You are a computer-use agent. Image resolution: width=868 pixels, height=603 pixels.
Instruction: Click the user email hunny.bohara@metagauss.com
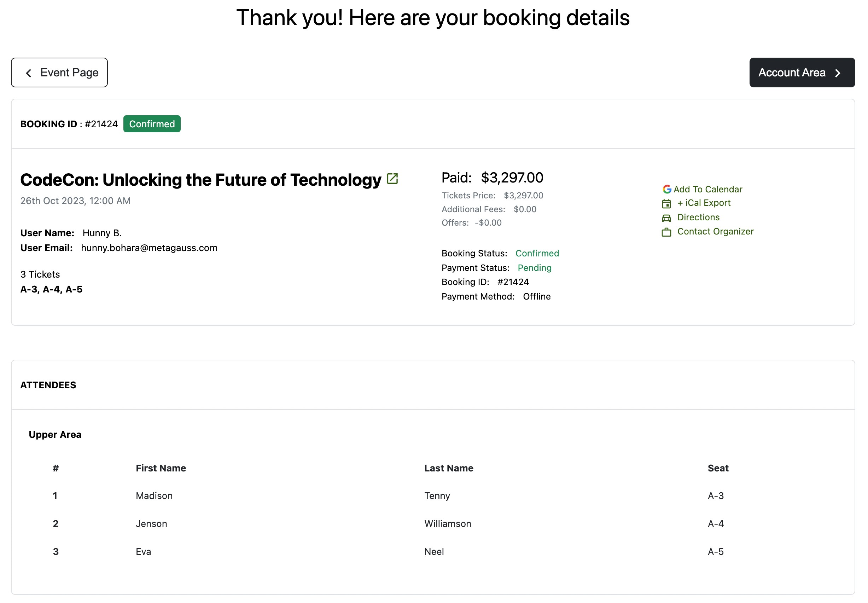coord(149,248)
